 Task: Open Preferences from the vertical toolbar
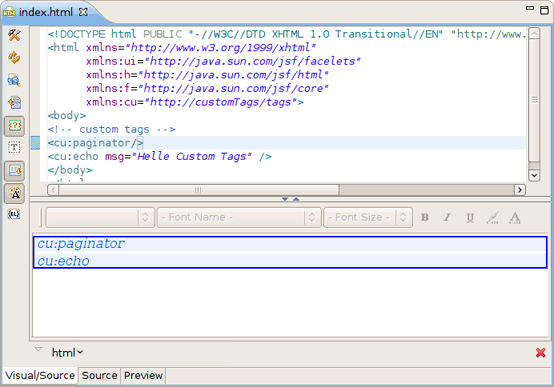pos(14,35)
